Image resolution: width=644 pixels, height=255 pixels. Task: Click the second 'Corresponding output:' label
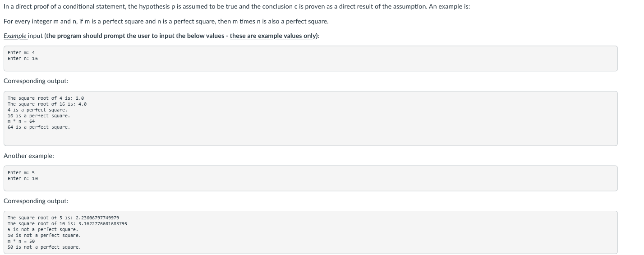coord(36,201)
